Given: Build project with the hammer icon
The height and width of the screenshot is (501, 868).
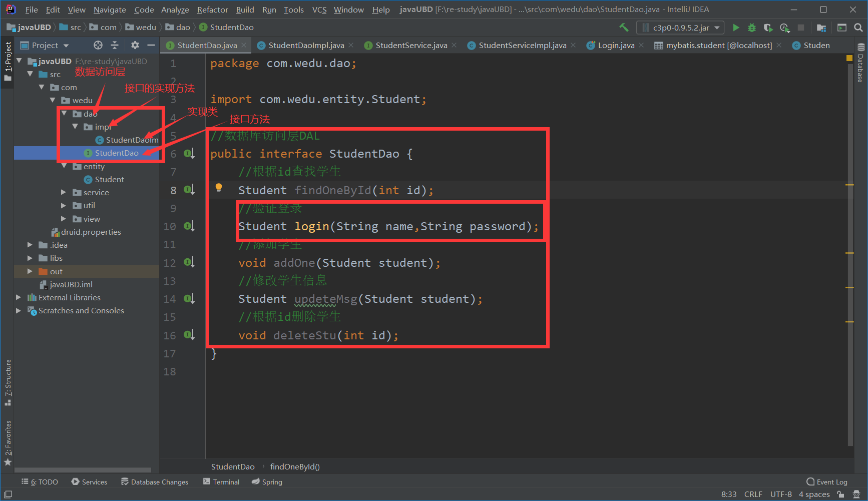Looking at the screenshot, I should pos(624,28).
